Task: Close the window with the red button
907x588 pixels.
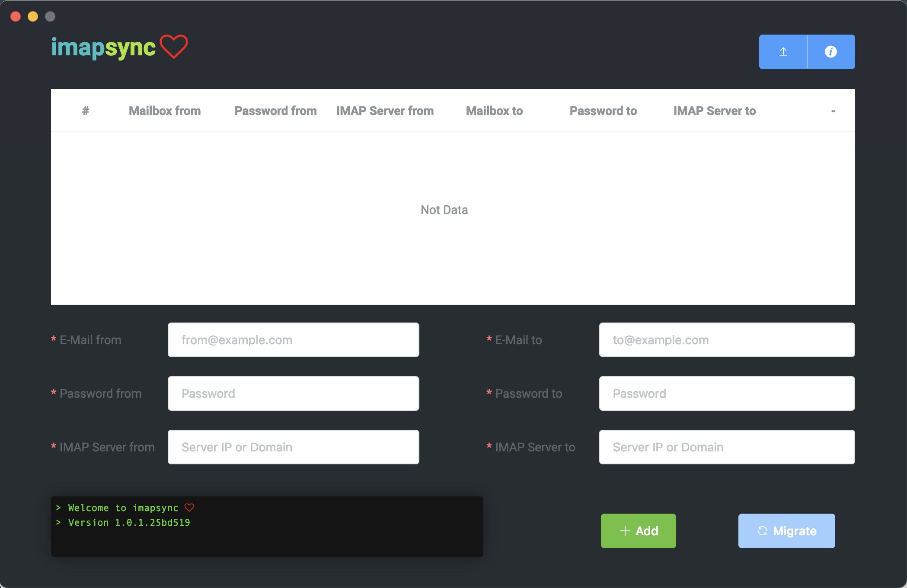Action: 16,16
